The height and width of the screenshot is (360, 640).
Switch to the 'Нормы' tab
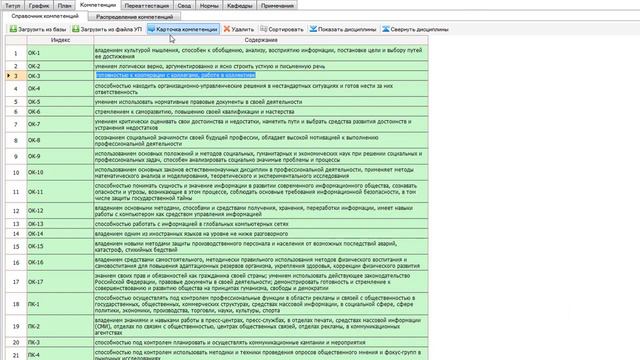point(209,6)
